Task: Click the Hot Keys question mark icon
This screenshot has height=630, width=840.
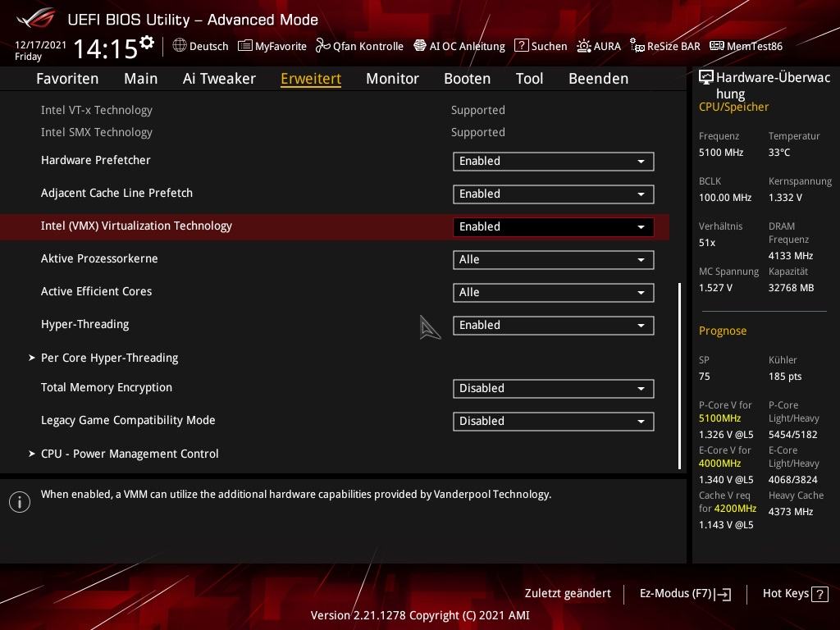Action: pyautogui.click(x=819, y=594)
